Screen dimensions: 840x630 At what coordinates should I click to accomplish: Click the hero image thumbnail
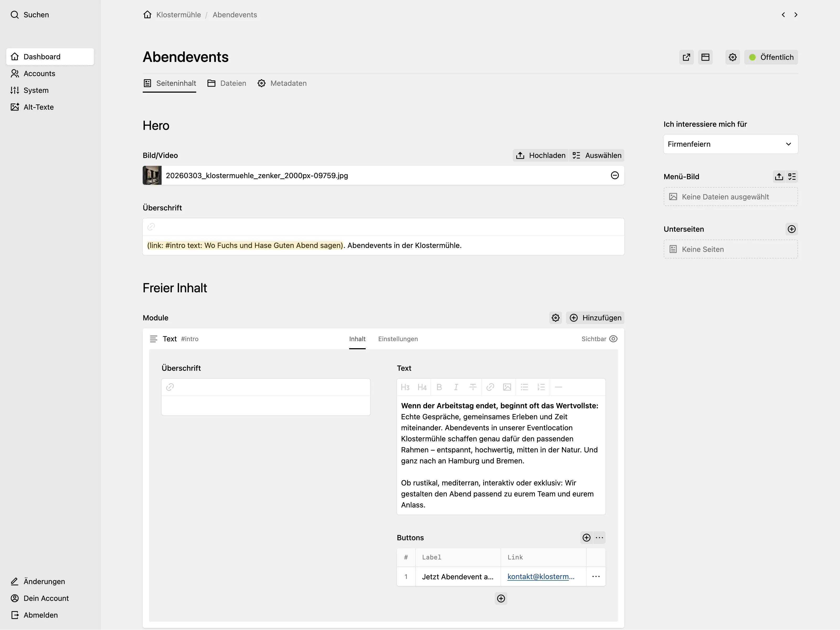152,176
